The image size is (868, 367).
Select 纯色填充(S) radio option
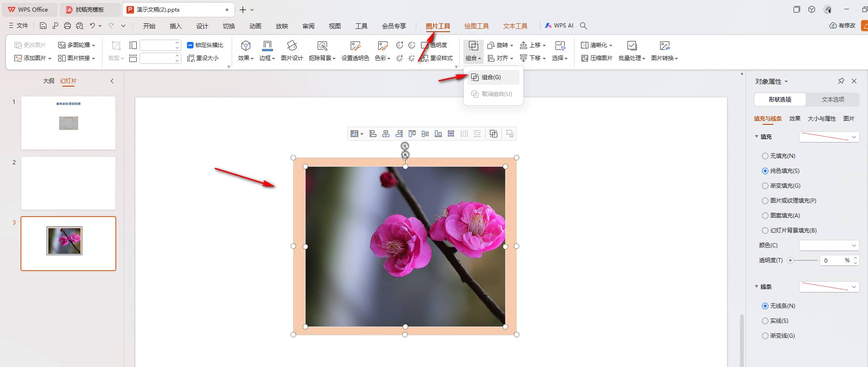point(765,171)
